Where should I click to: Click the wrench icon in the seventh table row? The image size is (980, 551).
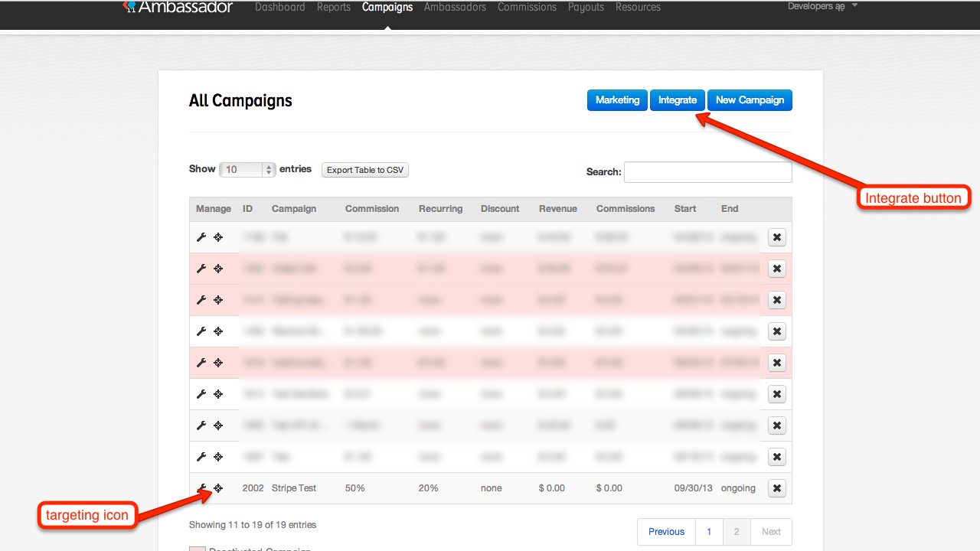coord(201,425)
